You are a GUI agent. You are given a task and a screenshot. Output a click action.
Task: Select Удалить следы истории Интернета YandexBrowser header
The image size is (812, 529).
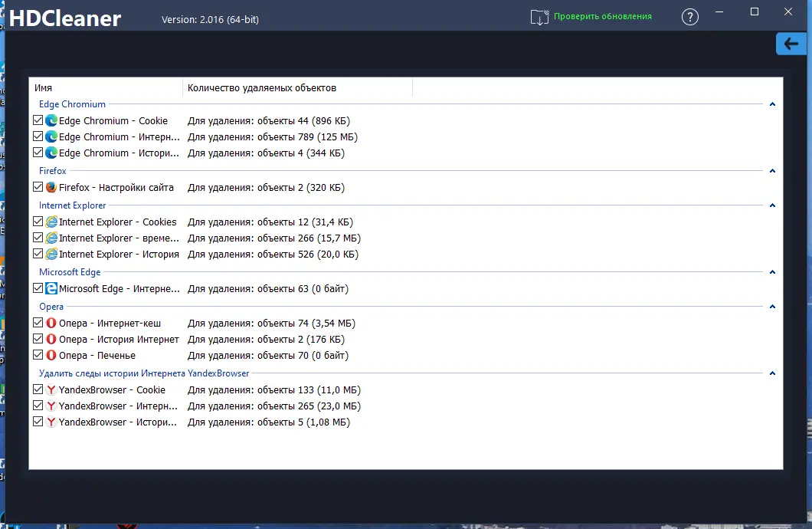point(144,373)
